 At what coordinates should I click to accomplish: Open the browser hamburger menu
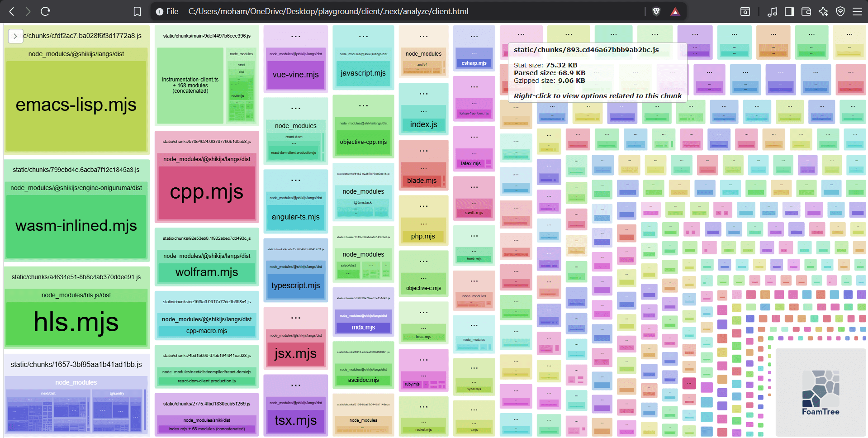857,11
